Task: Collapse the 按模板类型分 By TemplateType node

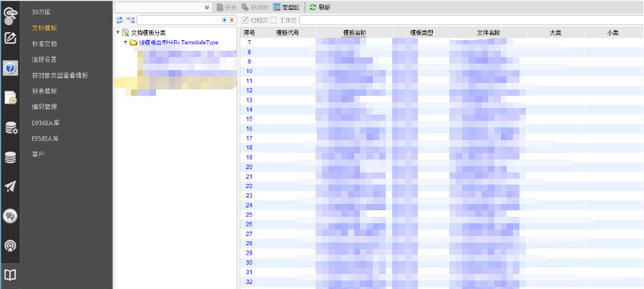Action: tap(126, 42)
